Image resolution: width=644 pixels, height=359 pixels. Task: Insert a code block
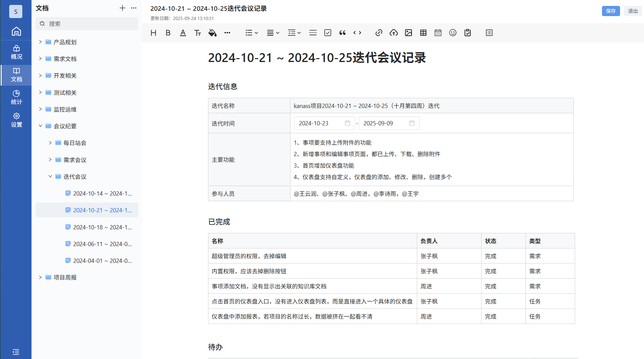pos(357,32)
